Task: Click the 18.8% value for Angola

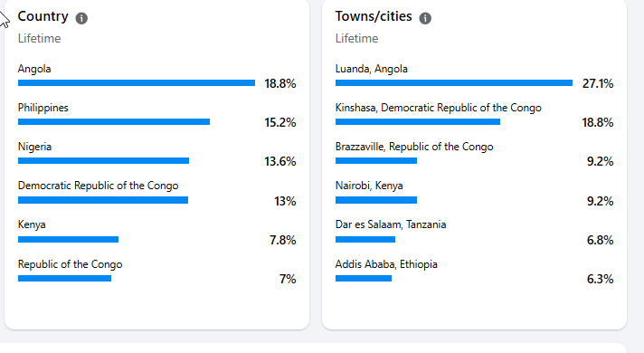Action: point(280,84)
